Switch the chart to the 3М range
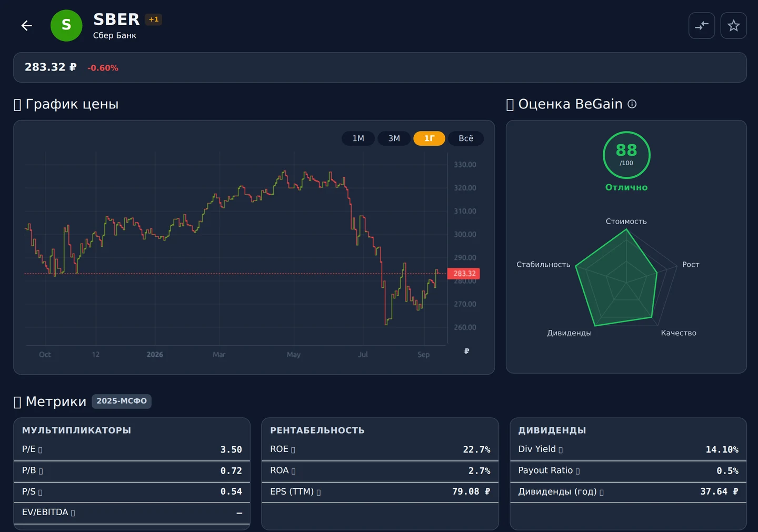 pyautogui.click(x=394, y=138)
